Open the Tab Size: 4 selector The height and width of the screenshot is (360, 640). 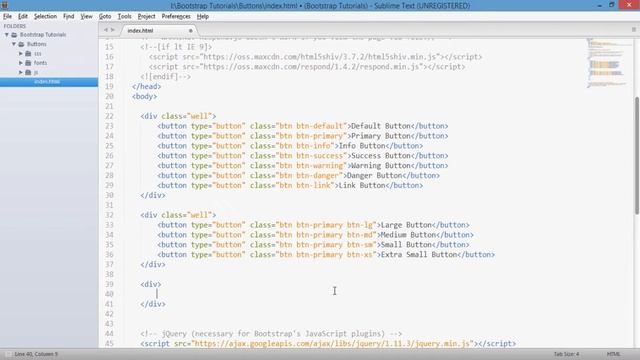pos(567,354)
